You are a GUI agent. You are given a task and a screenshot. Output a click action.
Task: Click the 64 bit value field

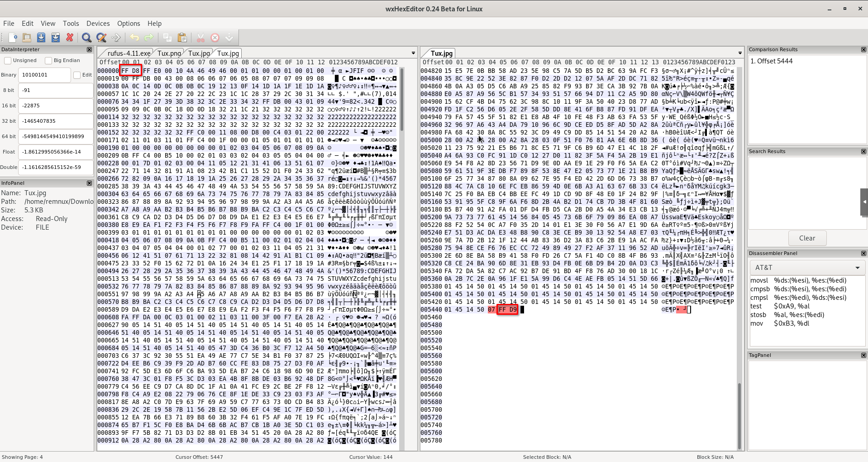[56, 137]
